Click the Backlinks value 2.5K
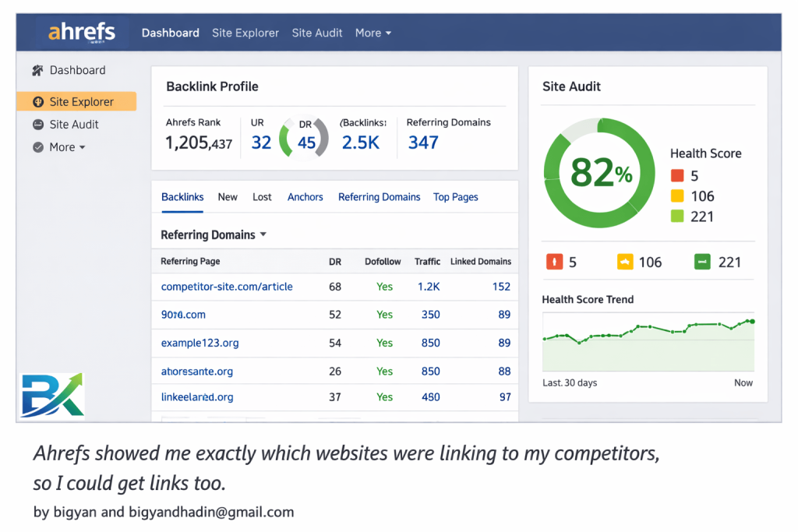The image size is (798, 532). 360,143
